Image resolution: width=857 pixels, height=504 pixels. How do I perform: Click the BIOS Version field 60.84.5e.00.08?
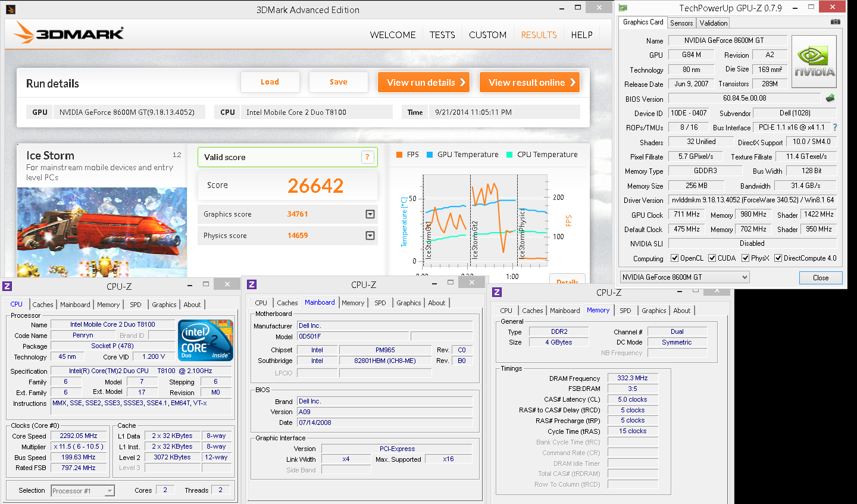745,98
